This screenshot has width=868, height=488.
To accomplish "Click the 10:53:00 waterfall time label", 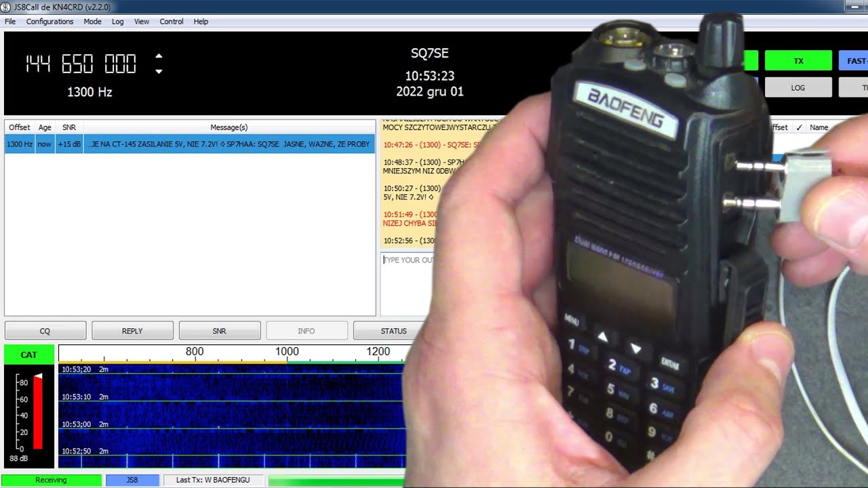I will point(76,424).
